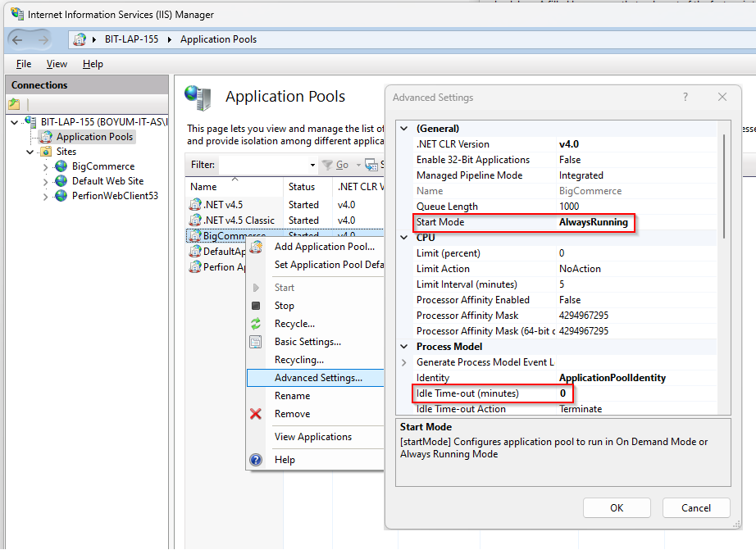
Task: Click the Add Application Pool menu icon
Action: pos(256,247)
